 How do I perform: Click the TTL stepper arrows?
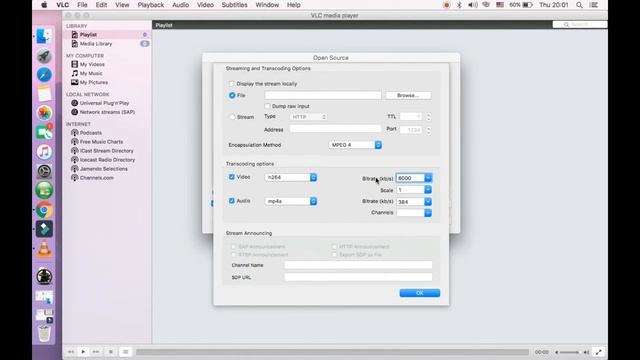(x=428, y=117)
